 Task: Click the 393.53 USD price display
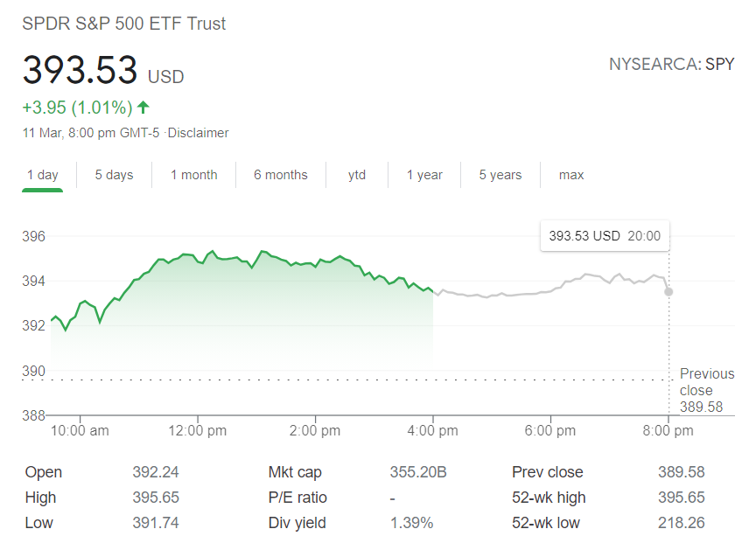[102, 72]
